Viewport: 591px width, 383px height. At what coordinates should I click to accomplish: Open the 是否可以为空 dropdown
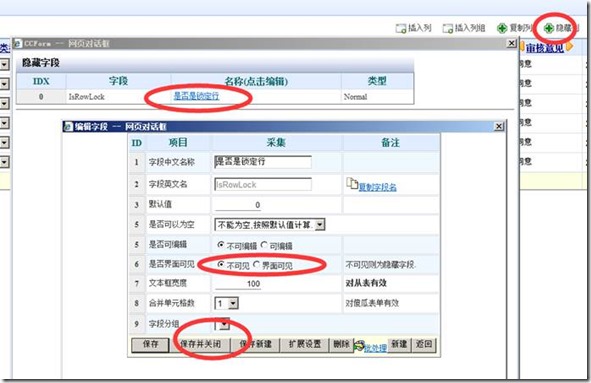(x=320, y=225)
